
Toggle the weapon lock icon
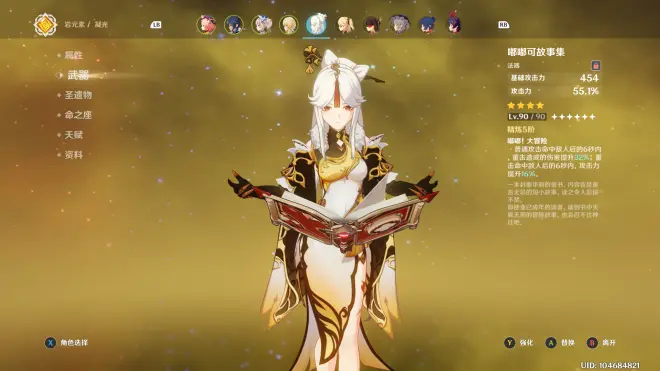(596, 65)
